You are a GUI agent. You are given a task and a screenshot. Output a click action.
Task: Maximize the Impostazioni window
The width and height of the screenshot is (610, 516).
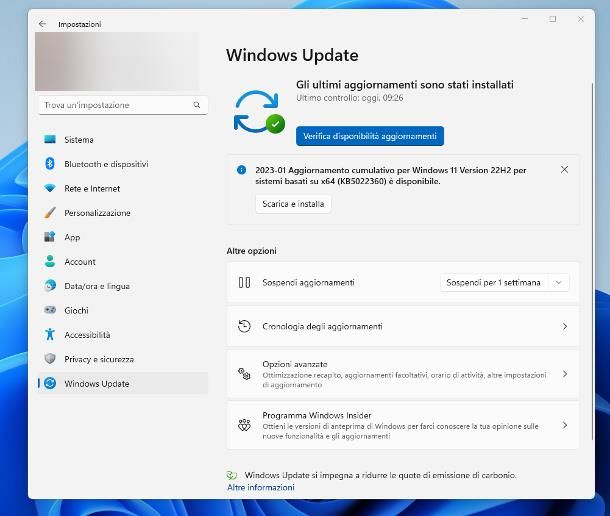pos(553,19)
